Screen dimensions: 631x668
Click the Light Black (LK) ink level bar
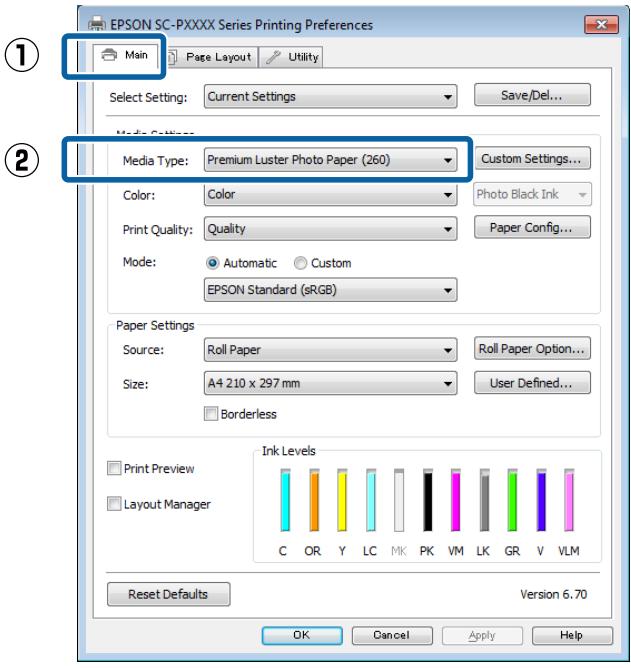[x=484, y=500]
